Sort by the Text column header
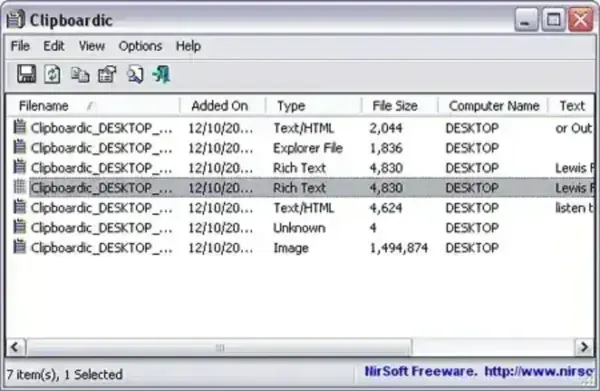 (572, 106)
